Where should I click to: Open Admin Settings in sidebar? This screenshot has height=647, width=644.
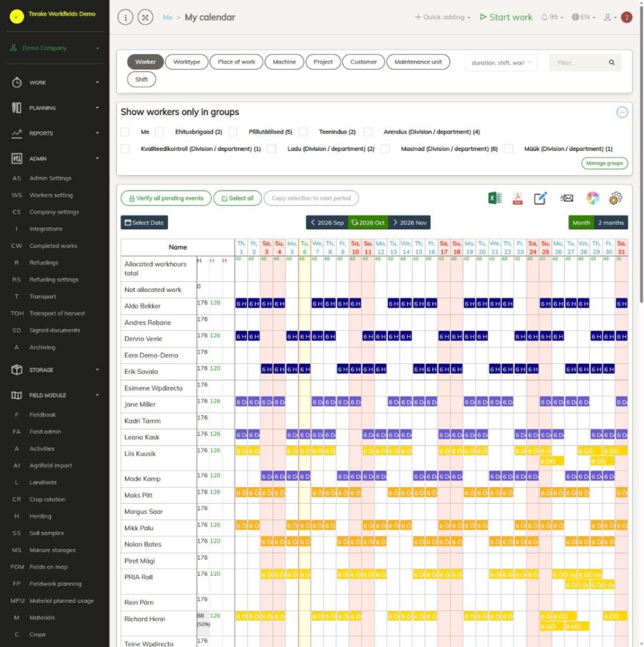[x=51, y=178]
